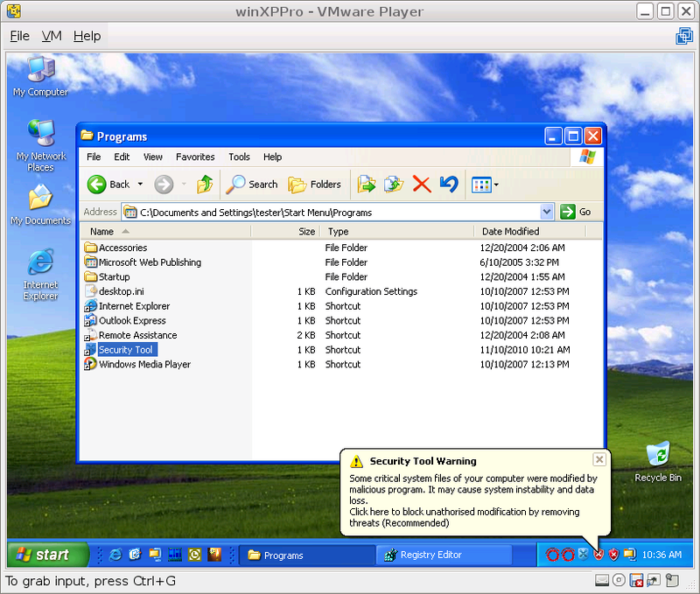The height and width of the screenshot is (594, 700).
Task: Launch Internet Explorer from Quick Launch
Action: point(115,555)
